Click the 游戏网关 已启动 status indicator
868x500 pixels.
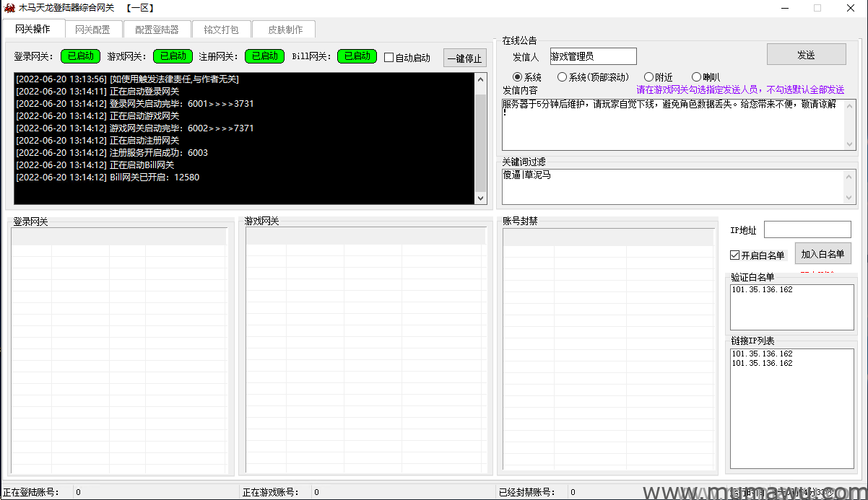coord(173,56)
